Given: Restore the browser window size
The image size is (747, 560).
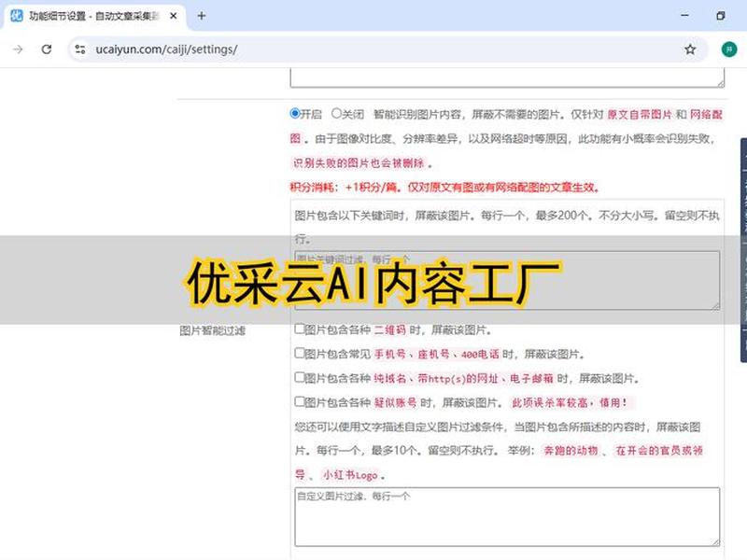Looking at the screenshot, I should (x=721, y=15).
